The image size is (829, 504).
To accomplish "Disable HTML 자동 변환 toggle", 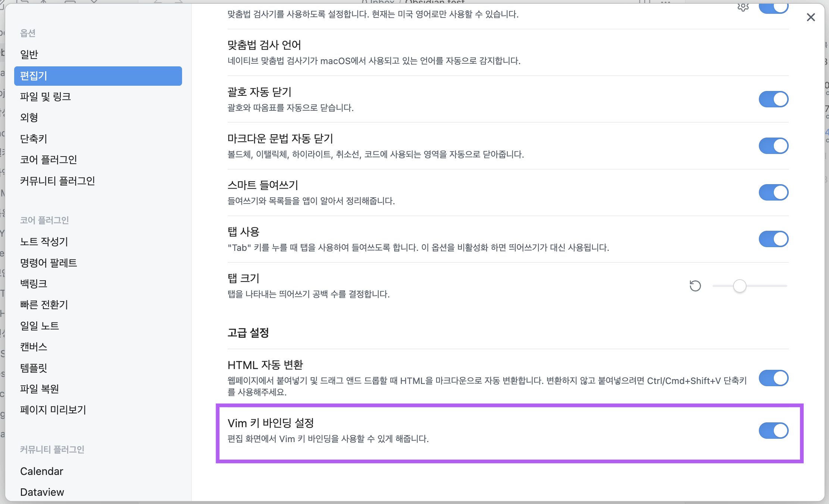I will point(773,378).
